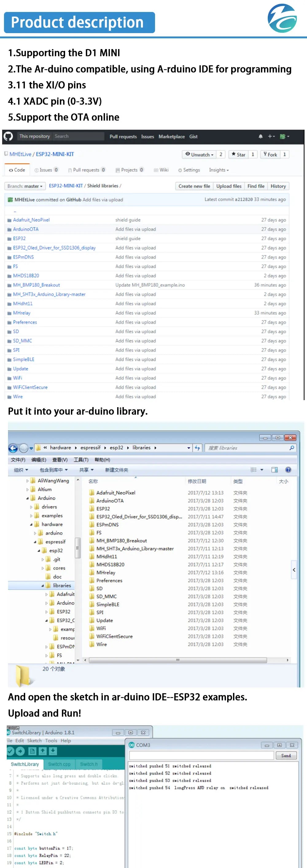Open the Explorer help question icon
Screen dimensions: 307x868
coord(288,470)
